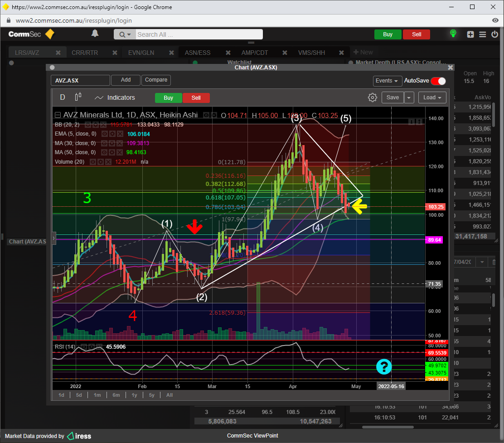Click the browser address bar URL
This screenshot has height=443, width=504.
(x=73, y=20)
